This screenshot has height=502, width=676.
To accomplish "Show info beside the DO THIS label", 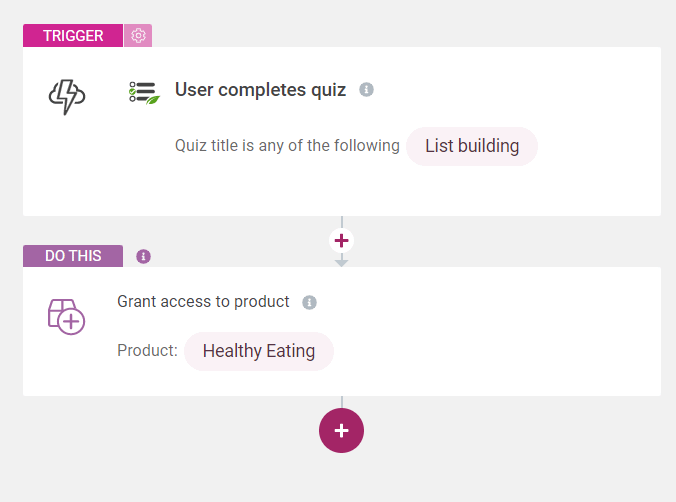I will pos(143,256).
